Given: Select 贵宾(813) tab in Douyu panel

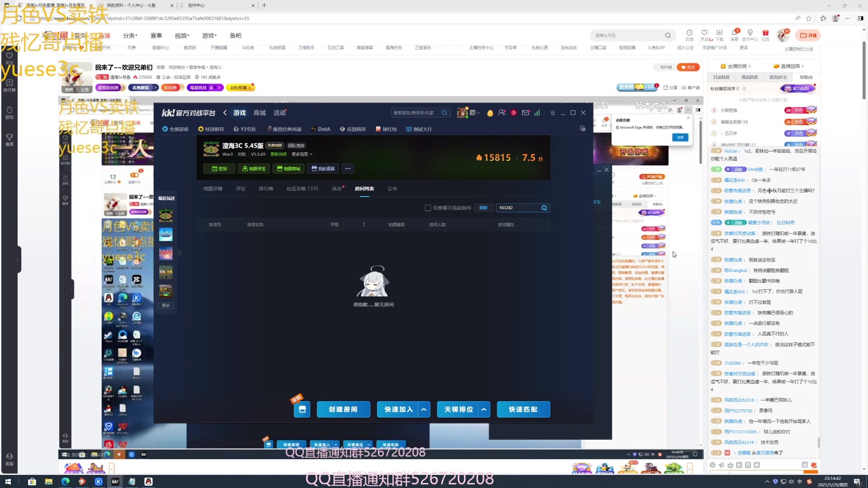Looking at the screenshot, I should click(x=778, y=77).
